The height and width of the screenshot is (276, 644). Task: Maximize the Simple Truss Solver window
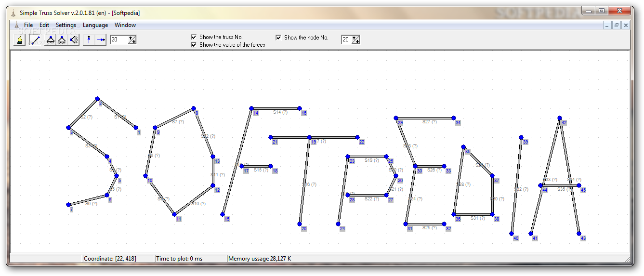[x=602, y=11]
